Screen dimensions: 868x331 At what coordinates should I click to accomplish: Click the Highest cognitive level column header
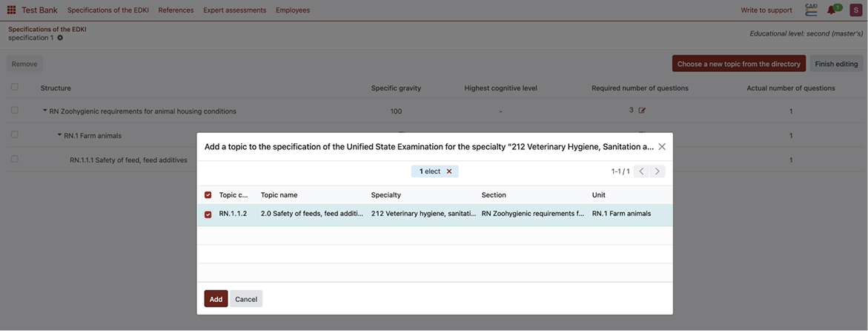(500, 88)
